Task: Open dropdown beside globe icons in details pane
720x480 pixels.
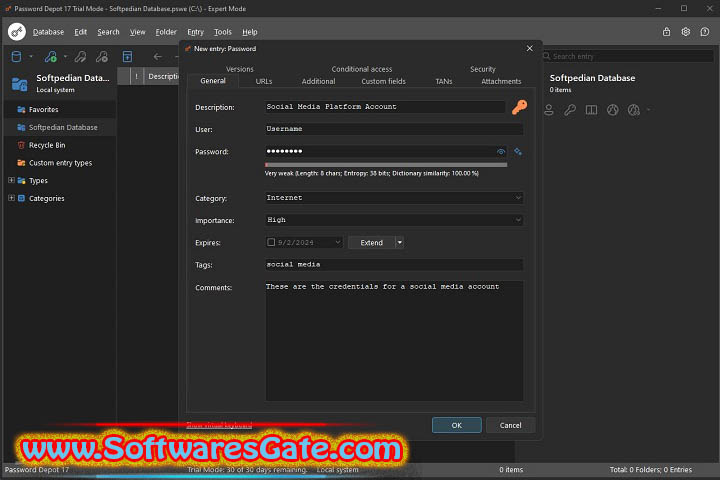Action: [648, 110]
